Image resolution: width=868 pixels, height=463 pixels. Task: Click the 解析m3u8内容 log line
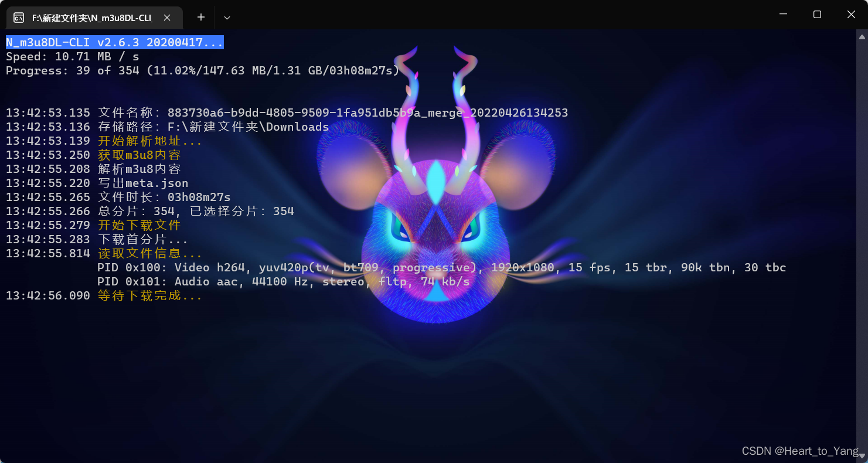tap(93, 169)
